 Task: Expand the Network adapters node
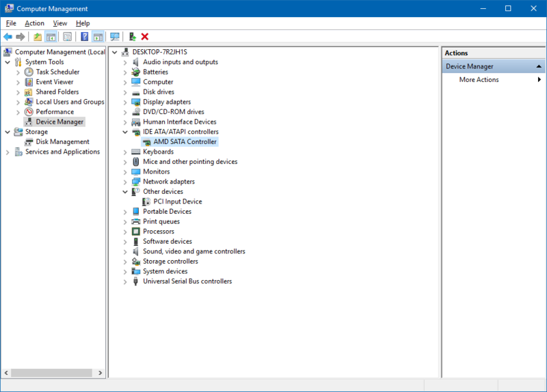click(125, 182)
